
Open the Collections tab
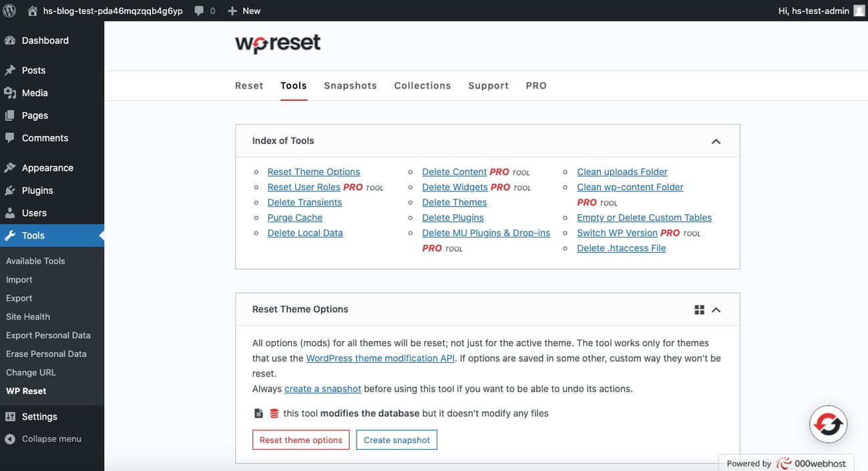coord(422,85)
